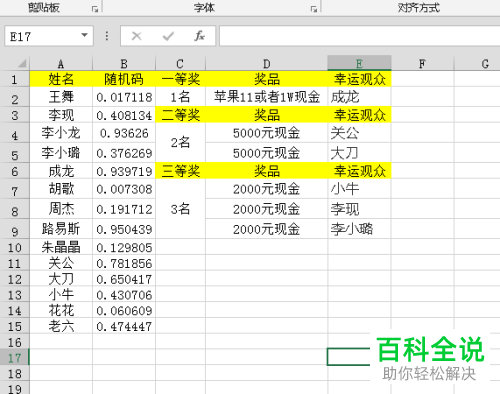Click the value 0.474447
This screenshot has height=394, width=500.
tap(124, 326)
